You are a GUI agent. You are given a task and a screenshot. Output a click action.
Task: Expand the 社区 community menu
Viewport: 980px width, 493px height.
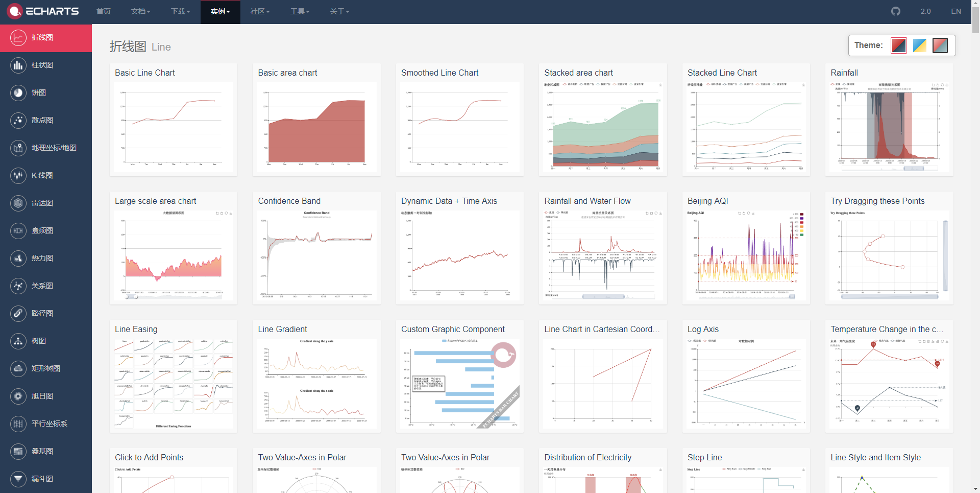[x=260, y=11]
